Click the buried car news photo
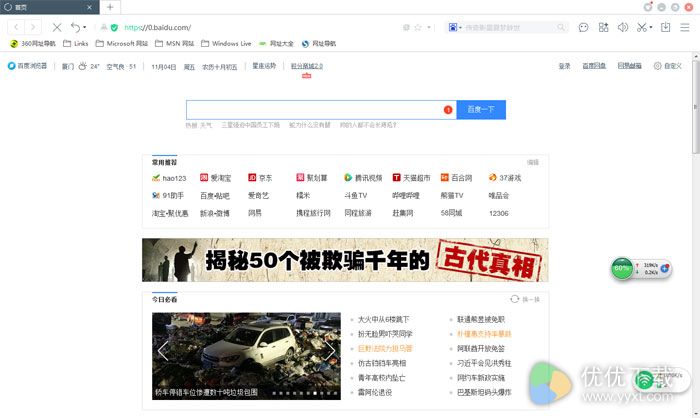This screenshot has width=700, height=418. click(x=246, y=356)
